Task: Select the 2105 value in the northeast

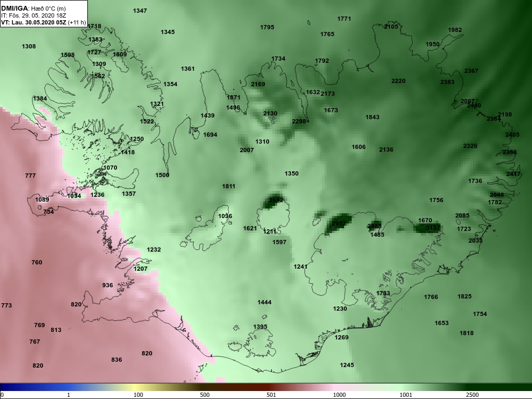Action: (391, 27)
